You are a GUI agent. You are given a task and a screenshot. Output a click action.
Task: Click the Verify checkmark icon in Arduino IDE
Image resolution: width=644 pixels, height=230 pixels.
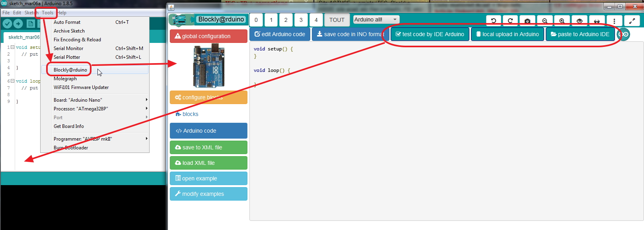[x=7, y=23]
